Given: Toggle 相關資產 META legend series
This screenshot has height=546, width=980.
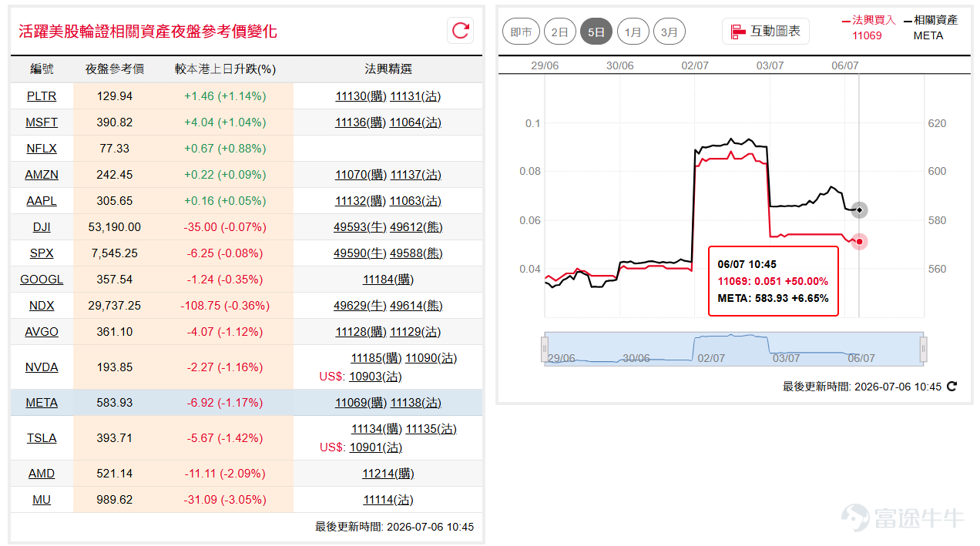Looking at the screenshot, I should point(931,28).
